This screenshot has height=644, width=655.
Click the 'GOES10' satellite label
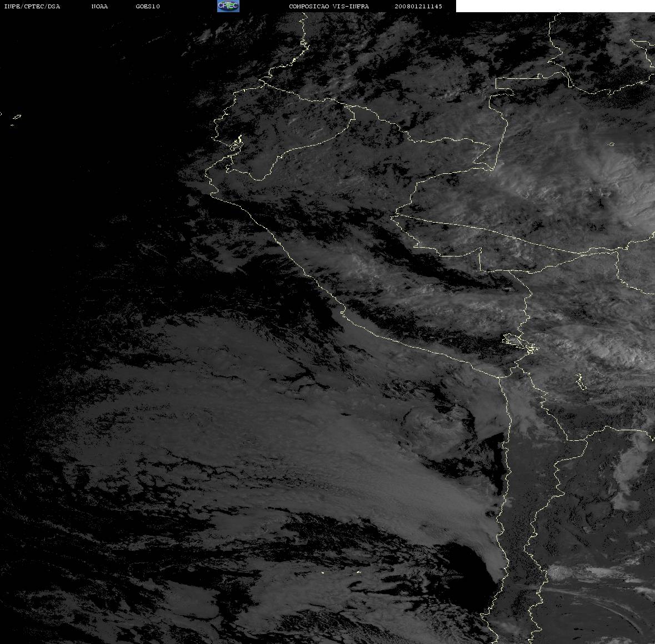[x=148, y=6]
